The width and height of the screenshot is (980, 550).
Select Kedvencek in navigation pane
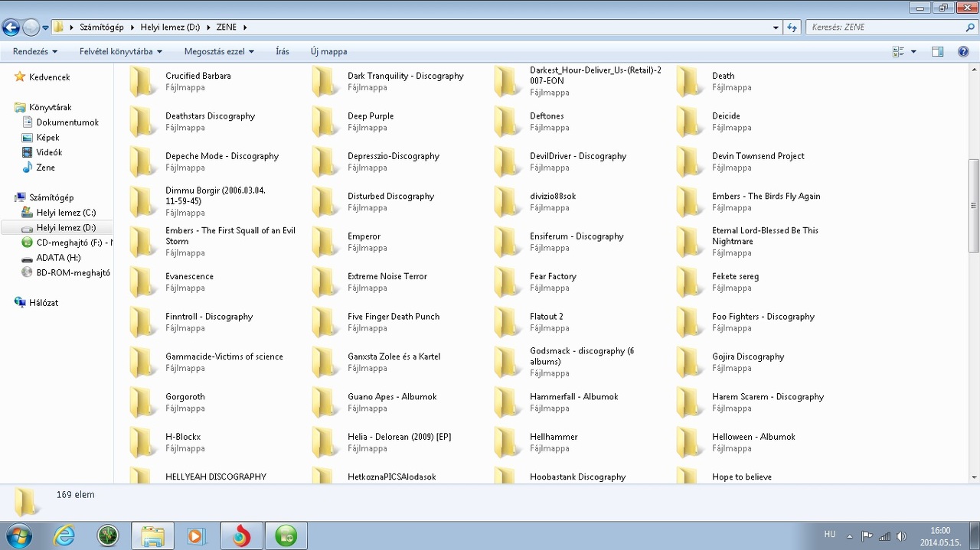click(x=50, y=77)
